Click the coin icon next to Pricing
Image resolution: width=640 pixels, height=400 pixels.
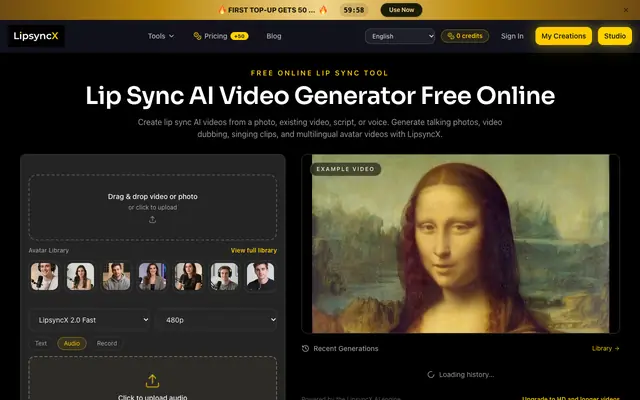(x=197, y=36)
